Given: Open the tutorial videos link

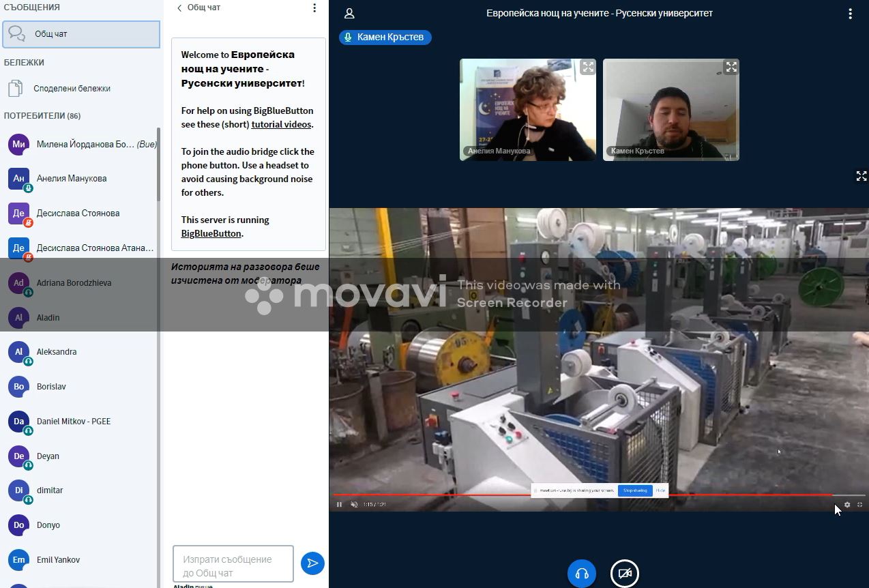Looking at the screenshot, I should (x=281, y=125).
